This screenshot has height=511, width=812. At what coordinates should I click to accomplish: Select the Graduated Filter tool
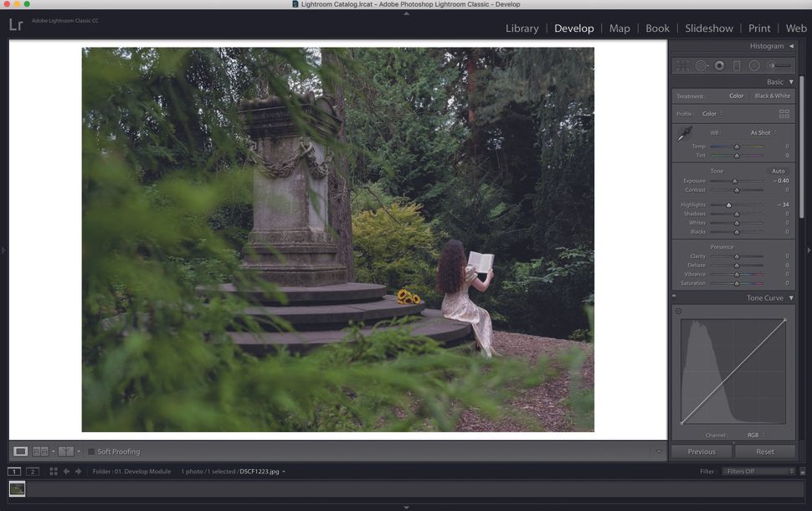[736, 65]
